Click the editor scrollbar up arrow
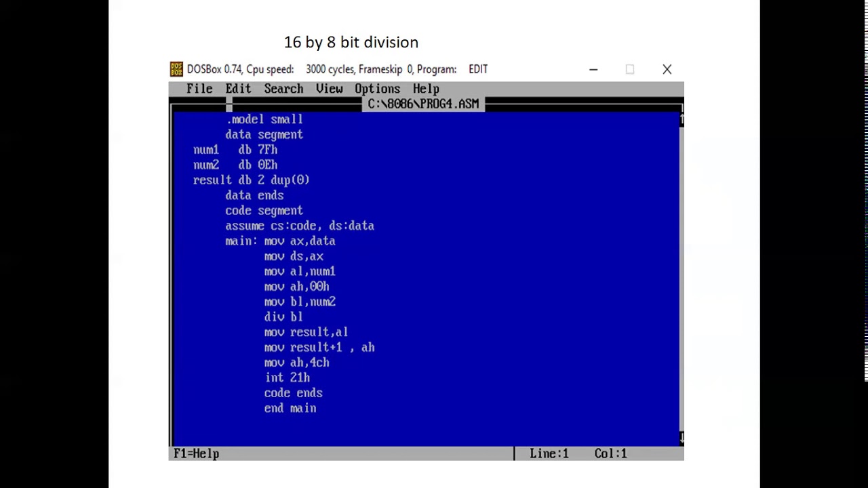Viewport: 868px width, 488px height. (x=681, y=119)
